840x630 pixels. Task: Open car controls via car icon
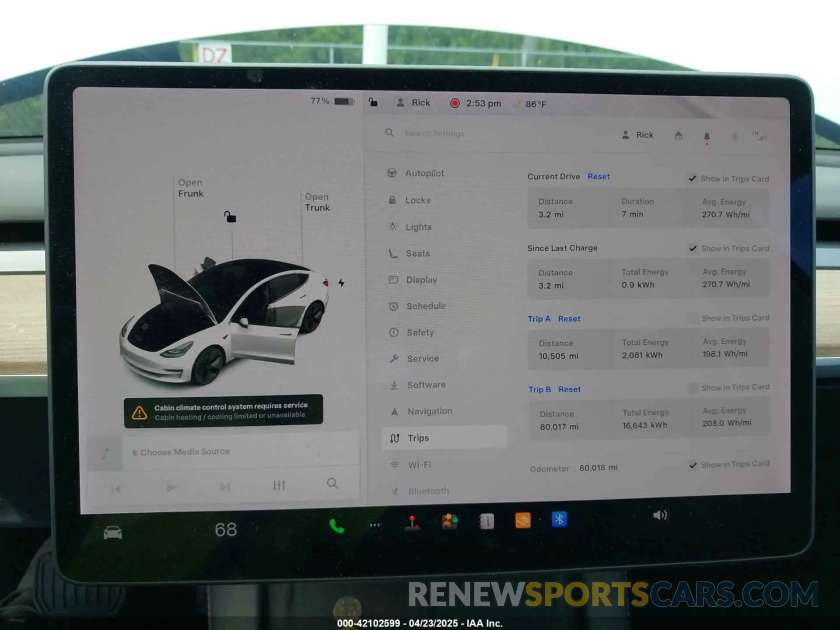pos(112,533)
